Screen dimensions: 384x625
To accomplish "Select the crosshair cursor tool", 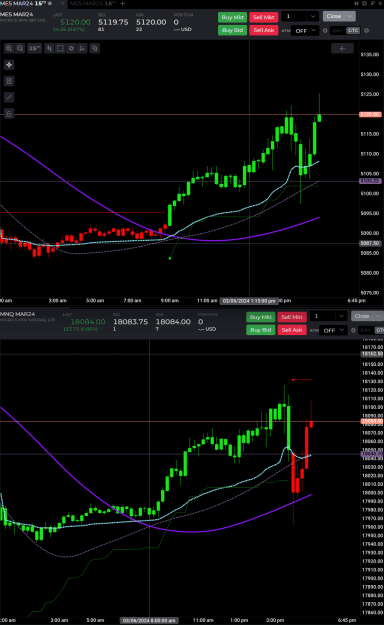I will [x=9, y=65].
